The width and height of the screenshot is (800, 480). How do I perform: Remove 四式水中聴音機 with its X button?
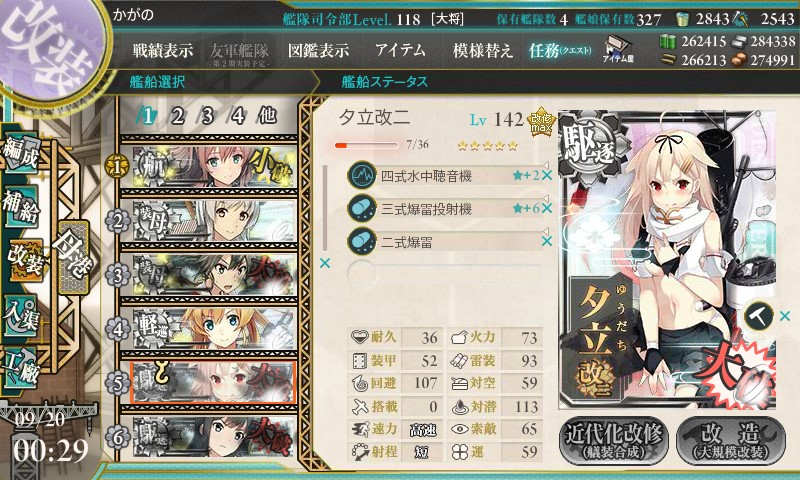[547, 175]
